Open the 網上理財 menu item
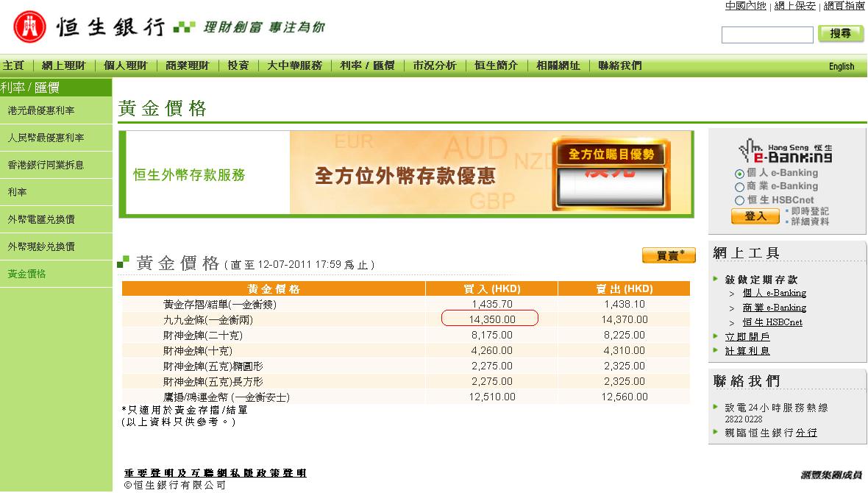The width and height of the screenshot is (868, 493). [64, 65]
